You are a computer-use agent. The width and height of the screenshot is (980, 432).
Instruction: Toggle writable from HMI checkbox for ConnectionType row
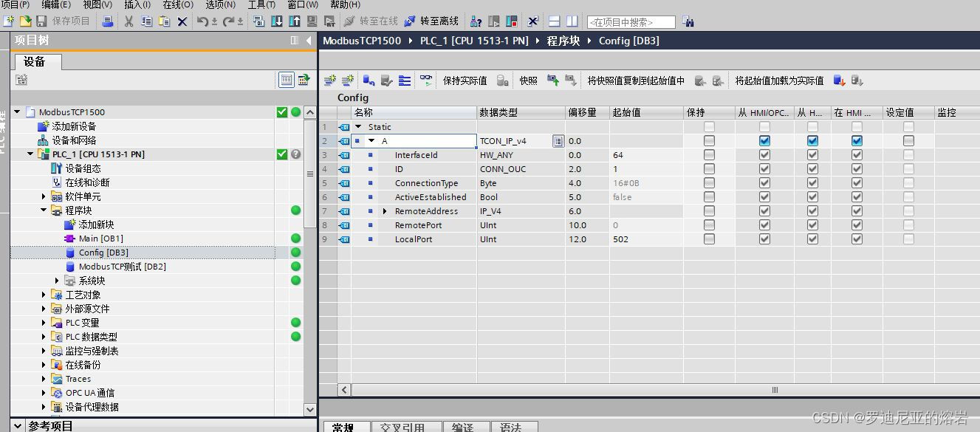pyautogui.click(x=812, y=183)
